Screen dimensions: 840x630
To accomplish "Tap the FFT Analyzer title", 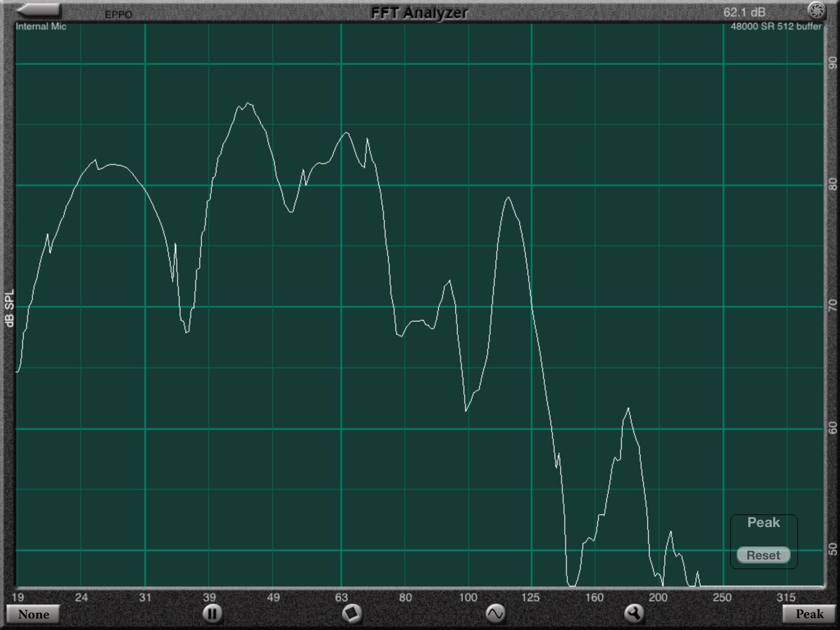I will point(419,12).
